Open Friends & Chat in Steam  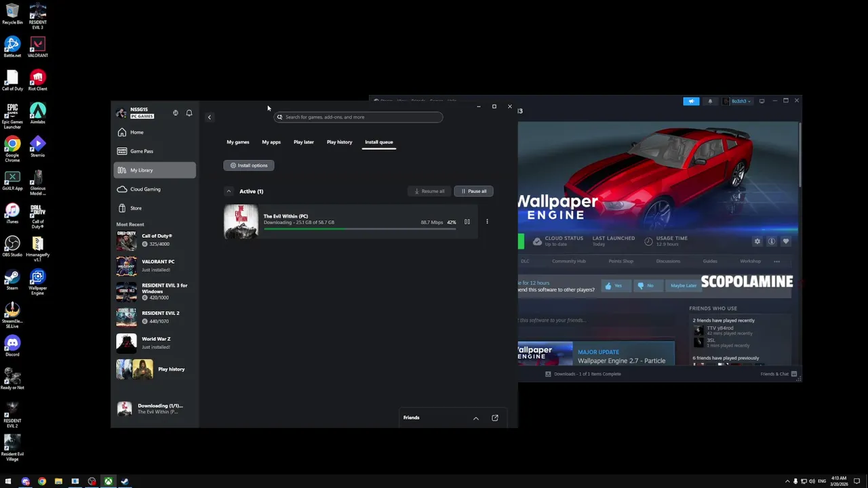point(778,373)
